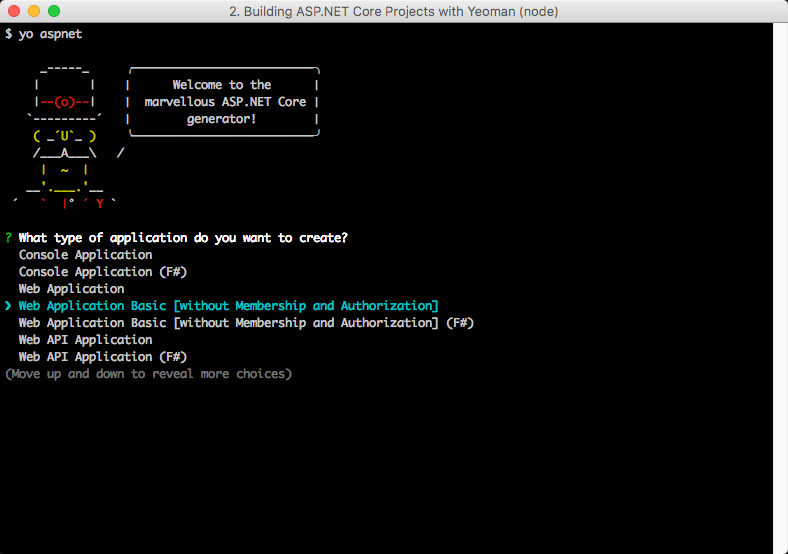Screen dimensions: 788x554
Task: Click the green question mark prompt icon
Action: click(9, 238)
